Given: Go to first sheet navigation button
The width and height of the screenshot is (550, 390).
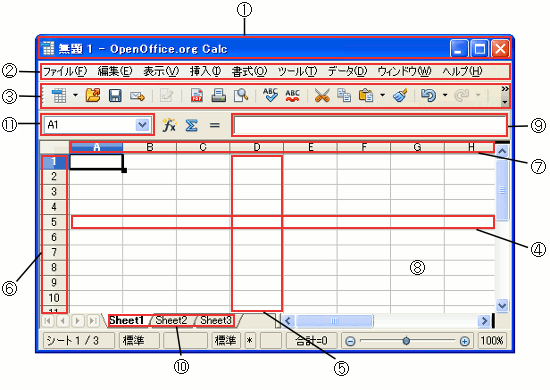Looking at the screenshot, I should (x=48, y=321).
